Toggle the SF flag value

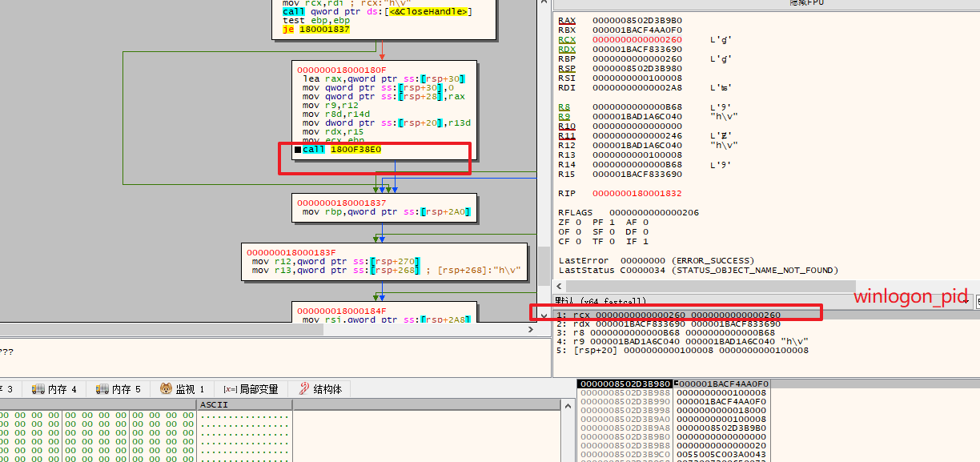coord(612,231)
